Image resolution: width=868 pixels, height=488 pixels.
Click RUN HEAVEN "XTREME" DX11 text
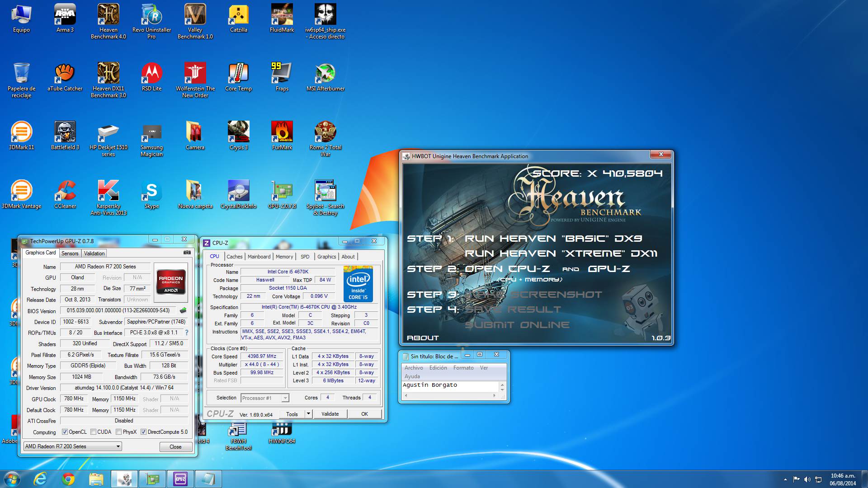tap(561, 253)
